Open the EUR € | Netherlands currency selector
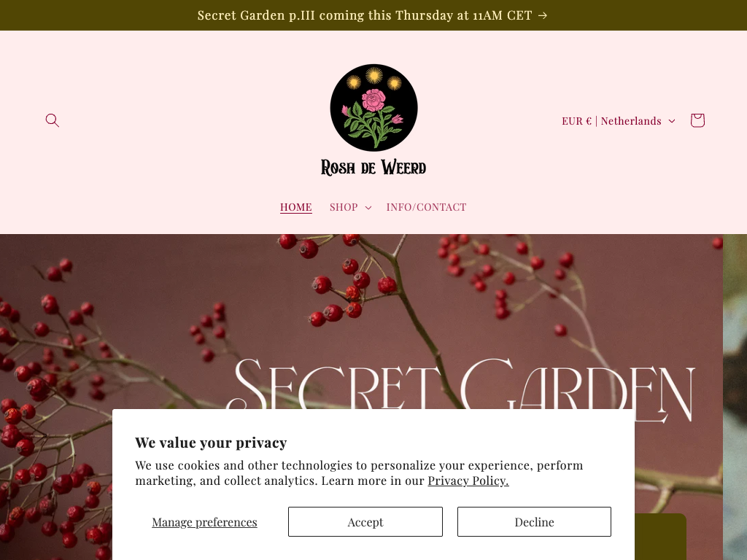The height and width of the screenshot is (560, 747). [x=619, y=121]
